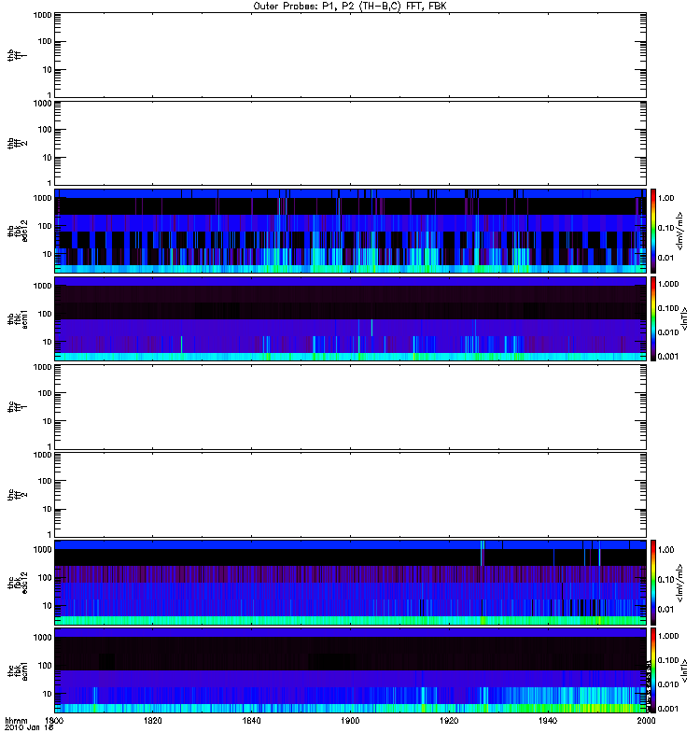700x747 pixels.
Task: Click the 'hhmm' axis format label
Action: [16, 721]
